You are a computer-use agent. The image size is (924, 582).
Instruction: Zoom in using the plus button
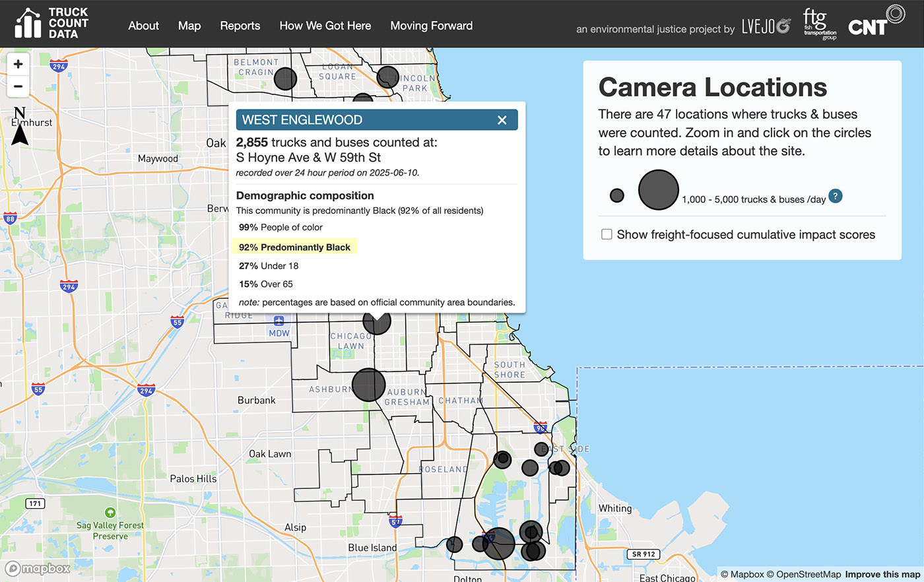click(x=18, y=64)
